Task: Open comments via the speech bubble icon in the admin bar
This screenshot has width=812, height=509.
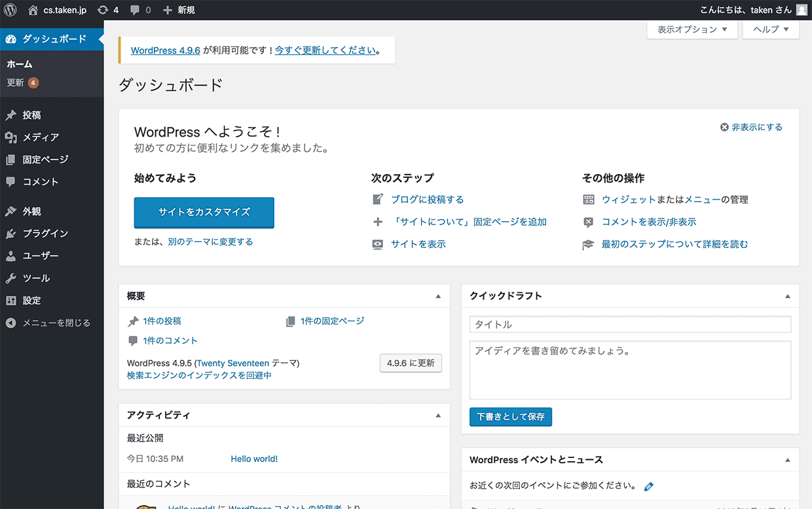Action: pos(135,10)
